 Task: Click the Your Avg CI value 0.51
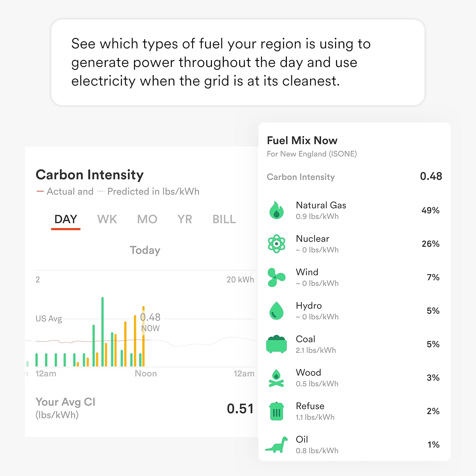pyautogui.click(x=240, y=408)
